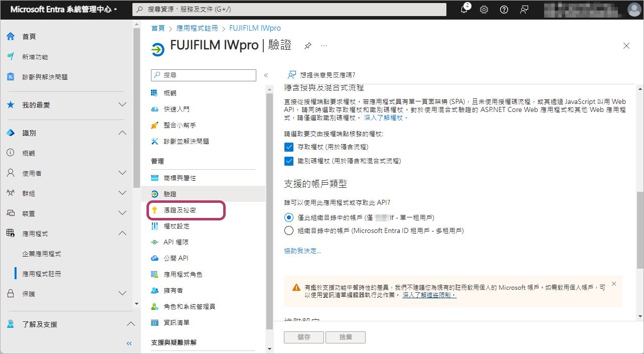This screenshot has width=644, height=354.
Task: Click the 憑證及秘密 key icon
Action: (154, 210)
